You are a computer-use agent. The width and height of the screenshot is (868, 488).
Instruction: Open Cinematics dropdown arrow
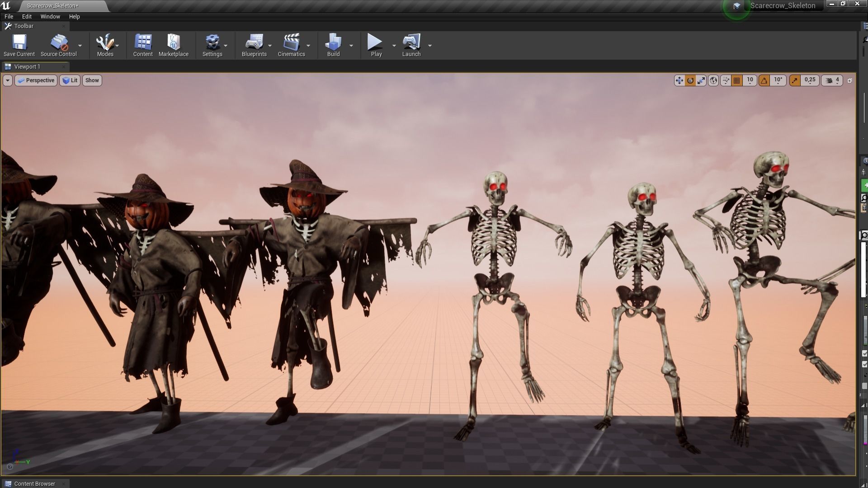pyautogui.click(x=308, y=46)
